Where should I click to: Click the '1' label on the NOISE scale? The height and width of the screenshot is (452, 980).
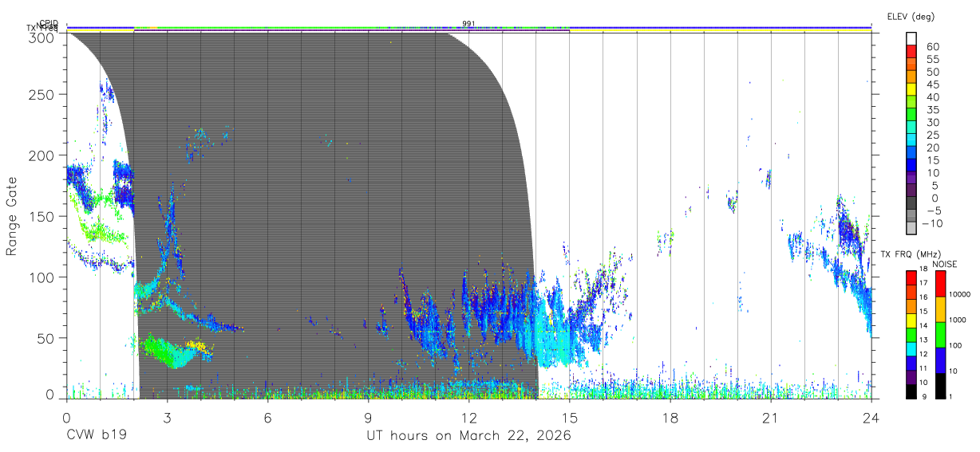(951, 396)
